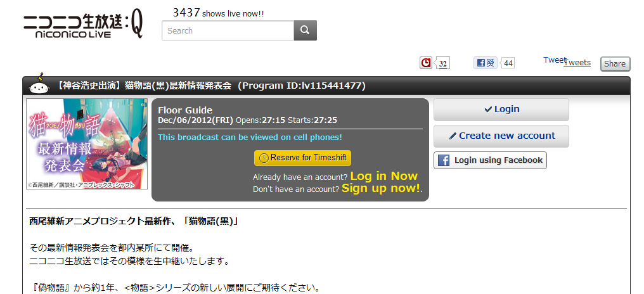Click the red Hatena bookmark icon
Image resolution: width=644 pixels, height=294 pixels.
tap(426, 63)
